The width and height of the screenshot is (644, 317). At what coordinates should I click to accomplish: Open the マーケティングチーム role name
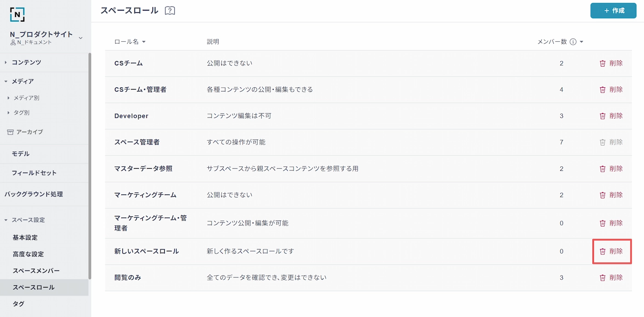point(145,195)
